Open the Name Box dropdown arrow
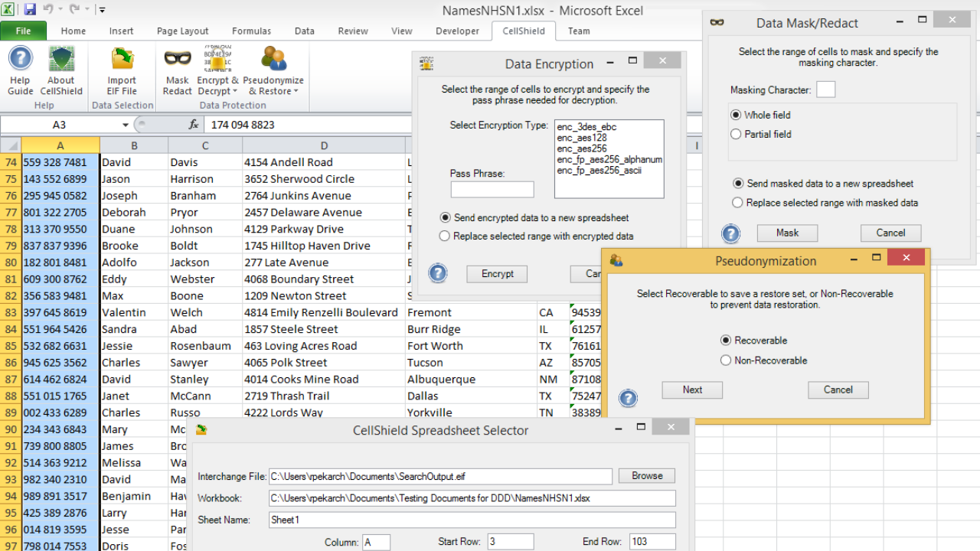Viewport: 980px width, 551px height. 126,125
